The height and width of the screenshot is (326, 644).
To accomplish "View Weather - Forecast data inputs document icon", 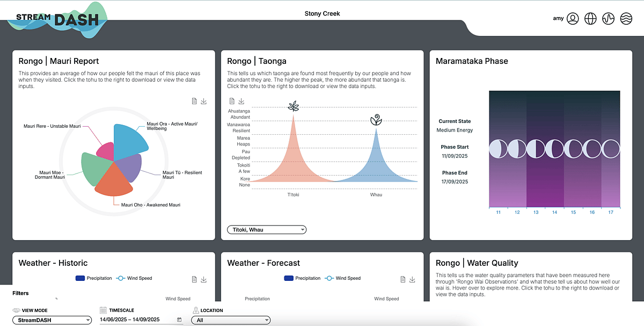I will (403, 279).
